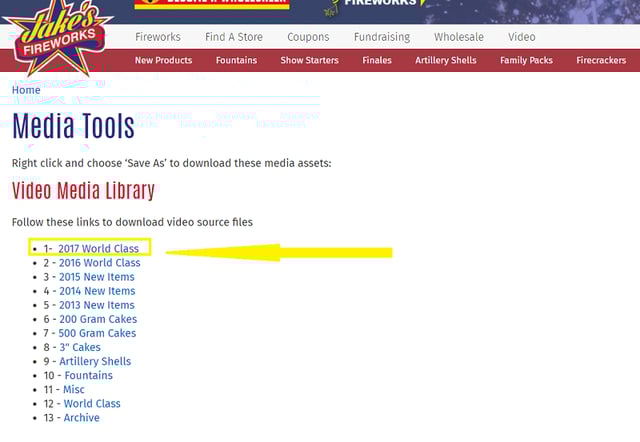This screenshot has height=442, width=640.
Task: Open the Video menu item
Action: click(522, 37)
